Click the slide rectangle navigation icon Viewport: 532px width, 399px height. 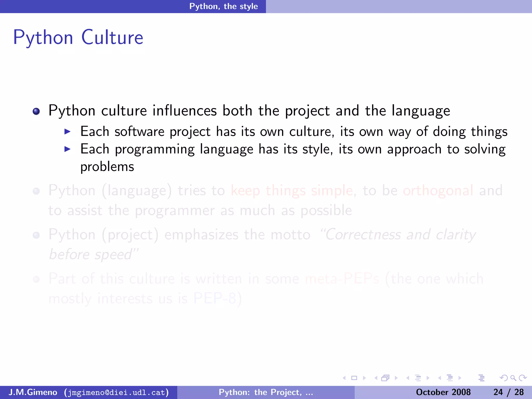tap(354, 378)
